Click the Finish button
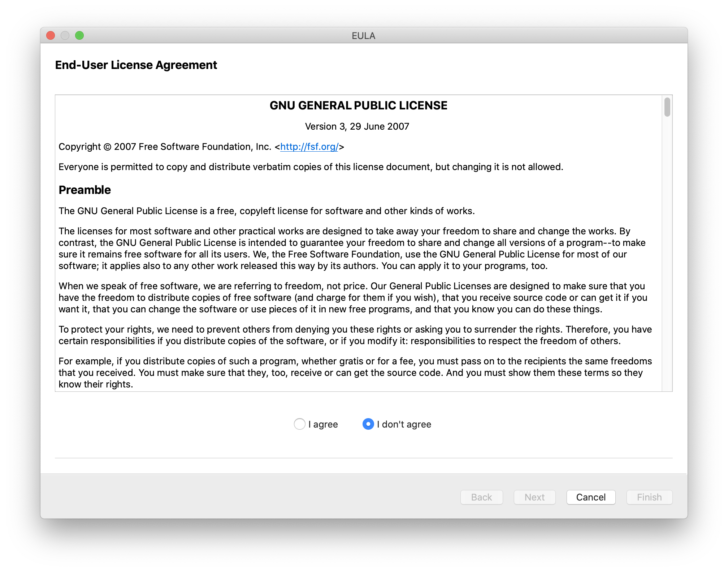This screenshot has width=728, height=572. (x=649, y=497)
